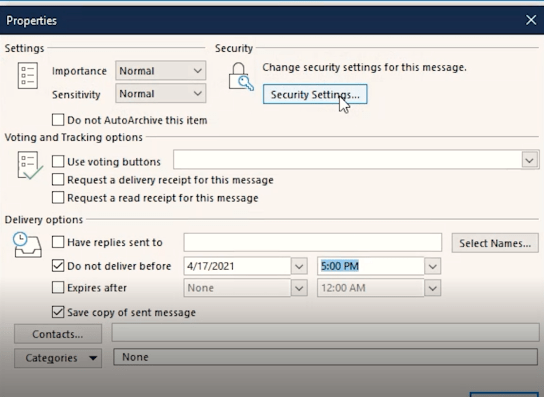Click the Select Names button
Screen dimensions: 544x397
tap(495, 243)
